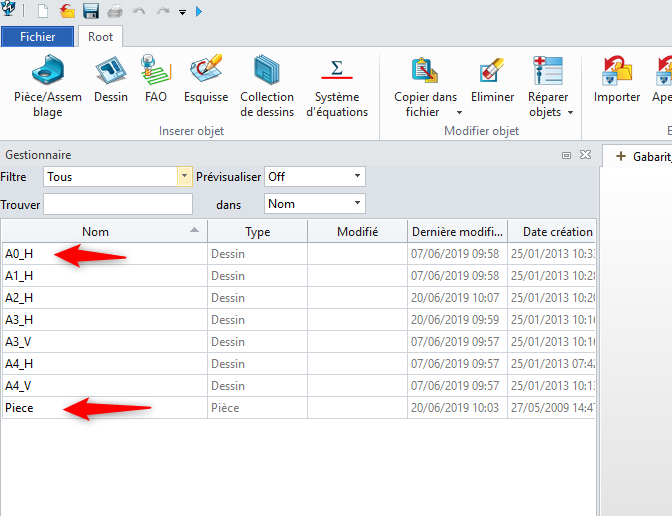Click the 20/06/2019 10:03 date cell
This screenshot has height=516, width=672.
(455, 408)
